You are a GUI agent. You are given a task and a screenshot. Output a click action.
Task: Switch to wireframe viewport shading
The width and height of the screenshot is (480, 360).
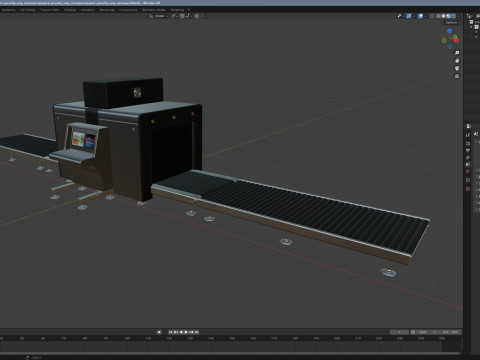point(438,16)
